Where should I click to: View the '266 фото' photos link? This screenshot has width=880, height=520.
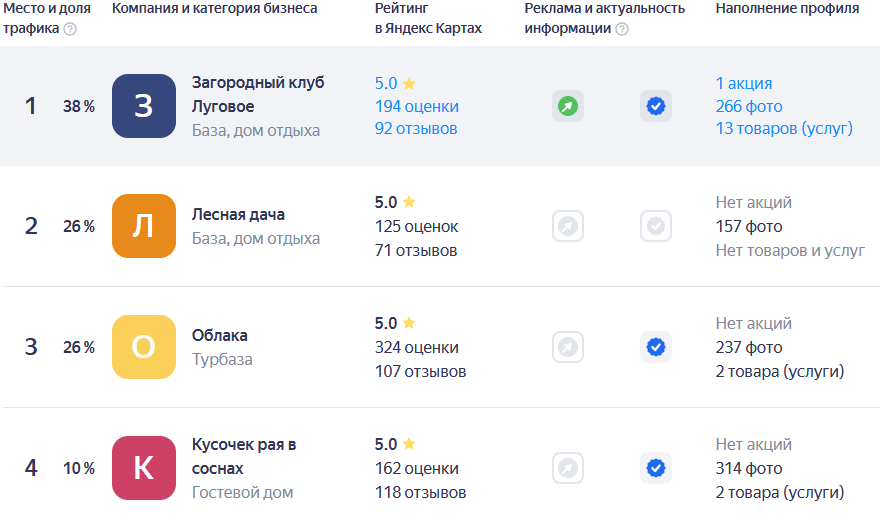pyautogui.click(x=749, y=106)
